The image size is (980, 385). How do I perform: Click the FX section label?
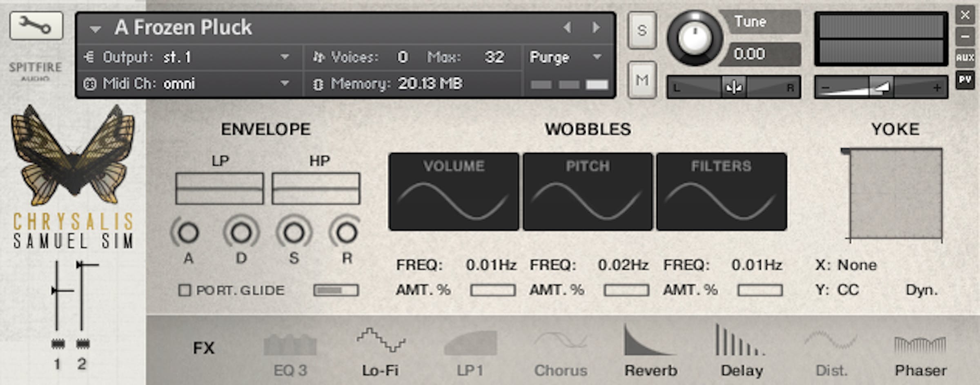(203, 348)
